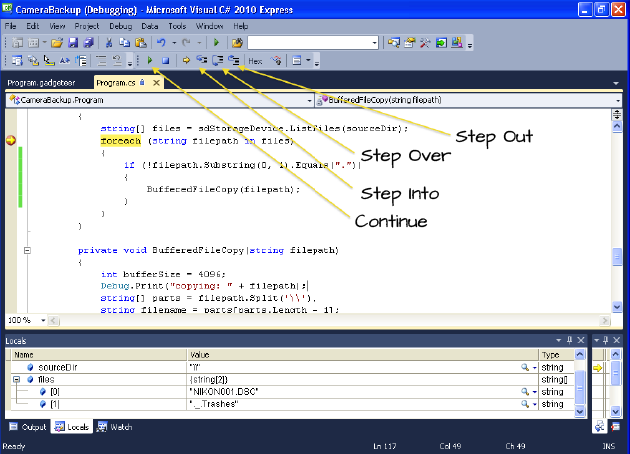This screenshot has width=630, height=454.
Task: Click the Locals Value column header
Action: (x=362, y=355)
